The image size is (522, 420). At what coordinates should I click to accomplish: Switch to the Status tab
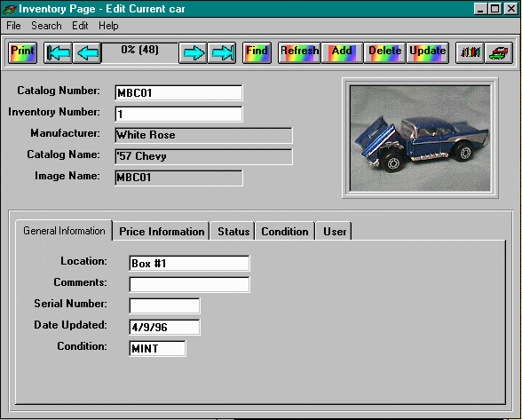(233, 232)
